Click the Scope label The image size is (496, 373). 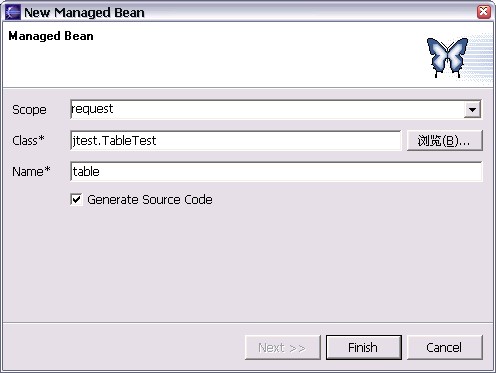[x=29, y=110]
